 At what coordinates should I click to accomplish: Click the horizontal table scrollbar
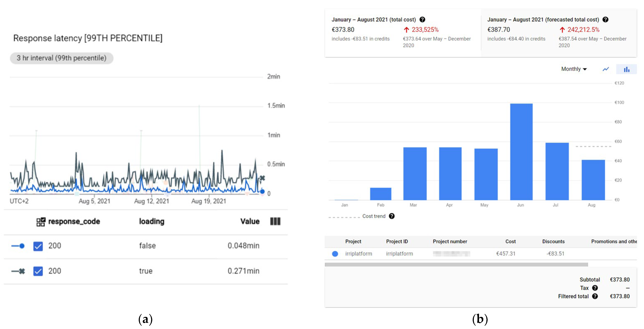click(456, 265)
